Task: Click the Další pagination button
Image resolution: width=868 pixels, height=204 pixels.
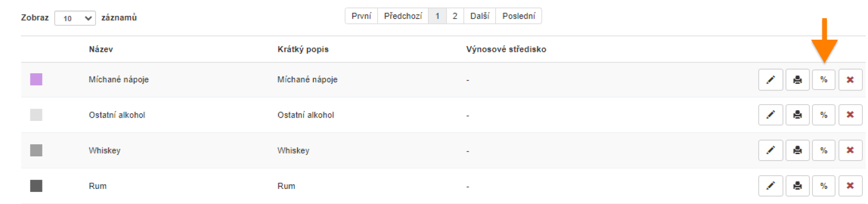Action: [479, 16]
